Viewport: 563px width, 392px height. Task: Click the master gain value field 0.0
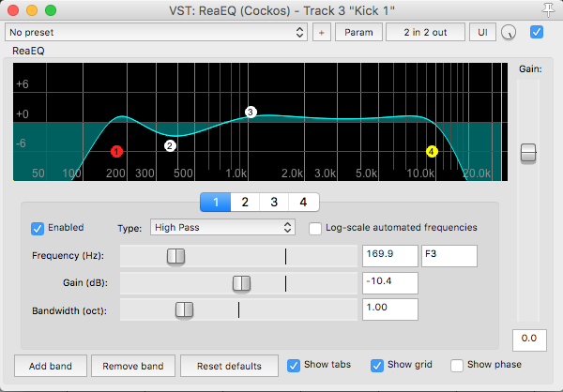click(529, 339)
